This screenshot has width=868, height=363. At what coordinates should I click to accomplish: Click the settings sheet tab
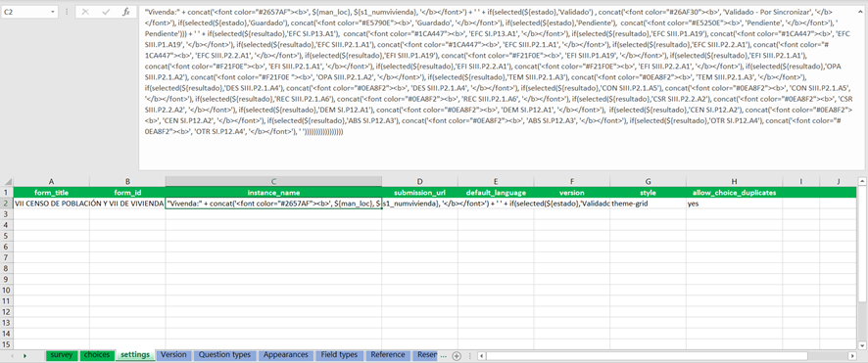[x=135, y=355]
